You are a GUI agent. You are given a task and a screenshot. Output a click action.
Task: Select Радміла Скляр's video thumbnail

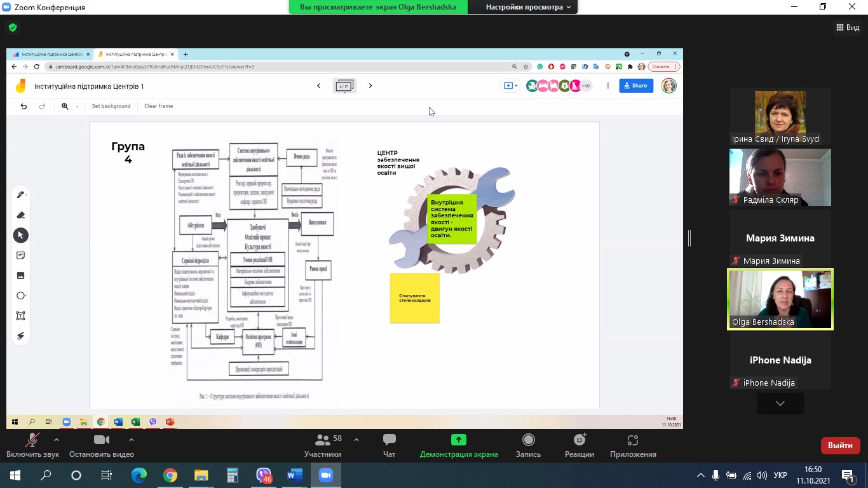780,178
